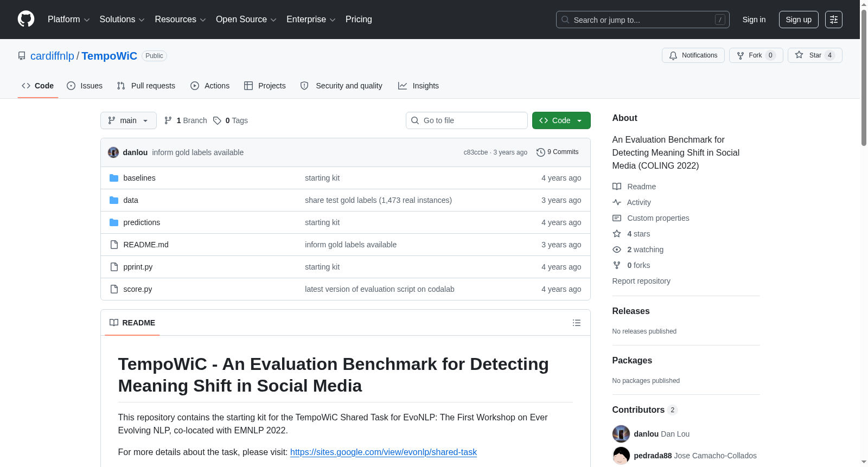Viewport: 868px width, 467px height.
Task: Focus the Go to file input
Action: (x=467, y=120)
